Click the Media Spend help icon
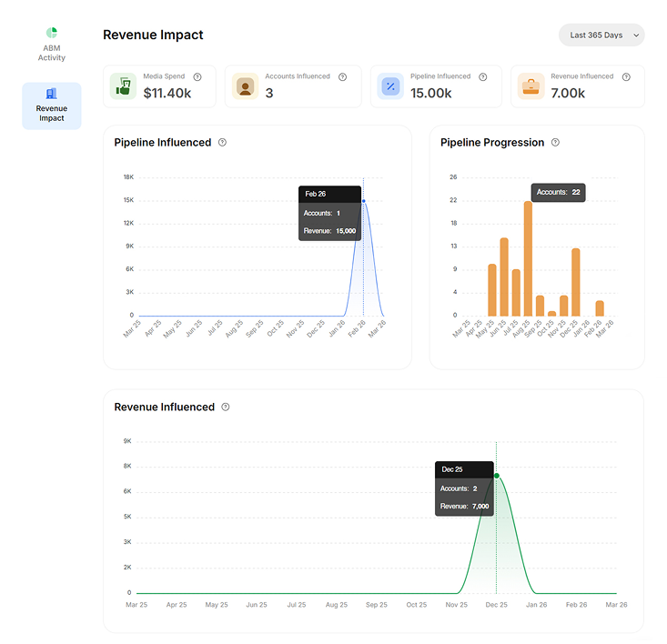Image resolution: width=667 pixels, height=644 pixels. tap(197, 77)
